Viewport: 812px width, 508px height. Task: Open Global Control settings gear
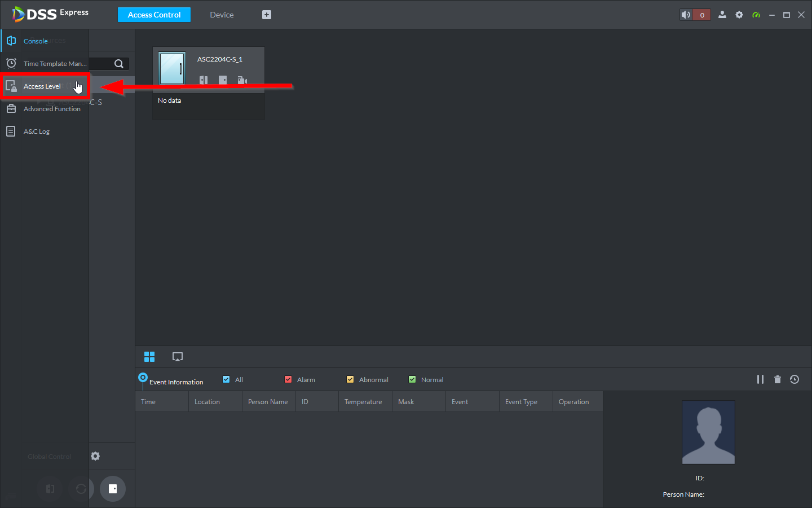click(x=95, y=456)
